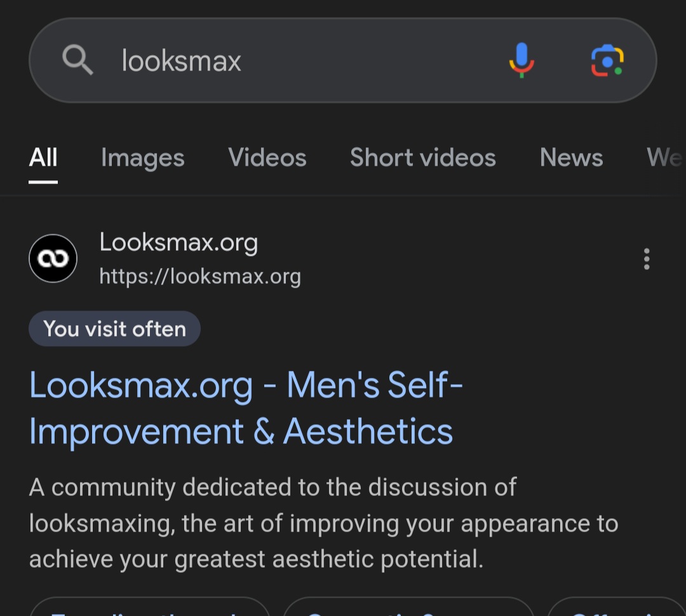Click the partially visible 'We' tab

pos(666,157)
